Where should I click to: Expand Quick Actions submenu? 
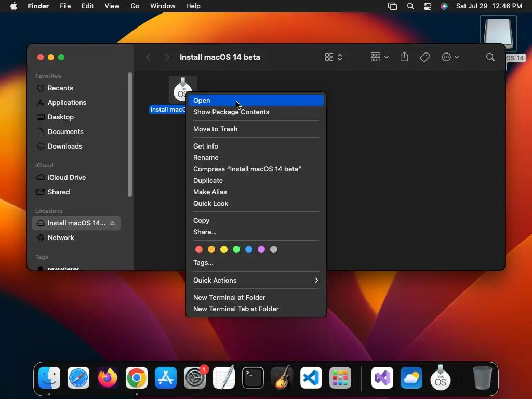[x=256, y=280]
